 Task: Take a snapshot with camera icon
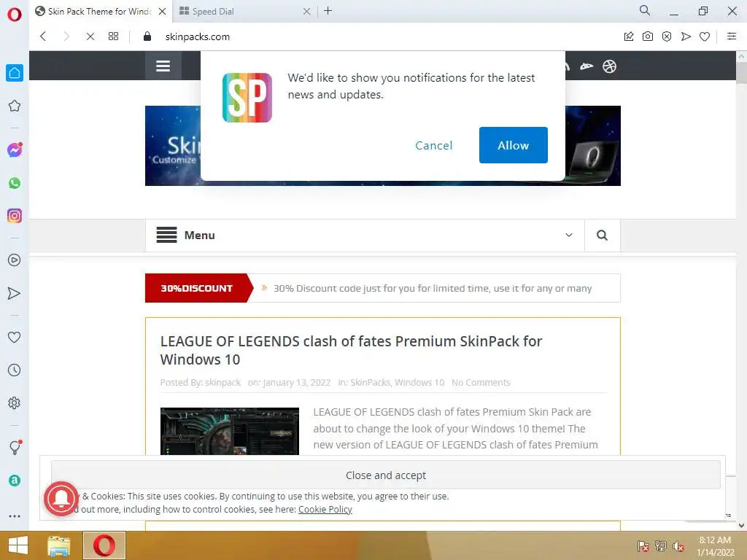pos(648,36)
